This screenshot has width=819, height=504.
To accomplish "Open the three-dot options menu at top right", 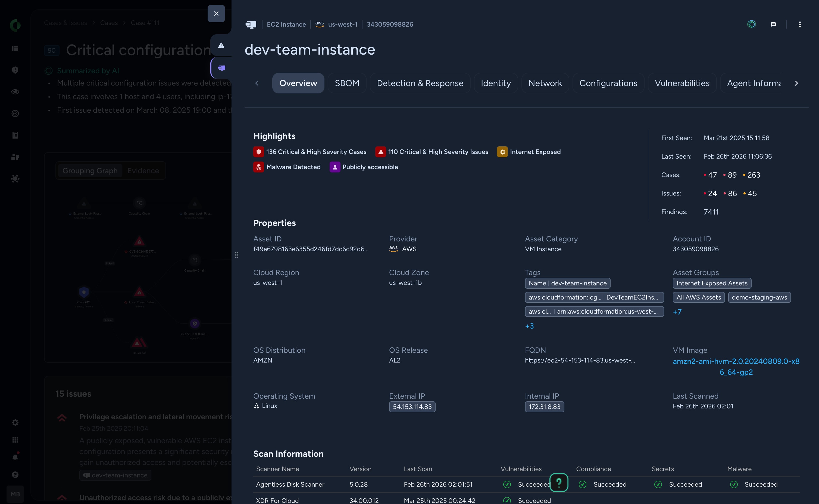I will (800, 24).
